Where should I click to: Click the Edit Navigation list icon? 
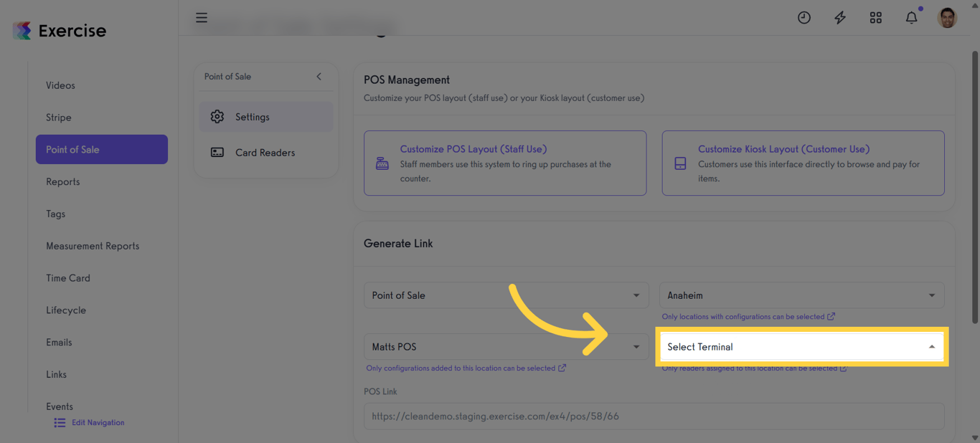tap(60, 423)
